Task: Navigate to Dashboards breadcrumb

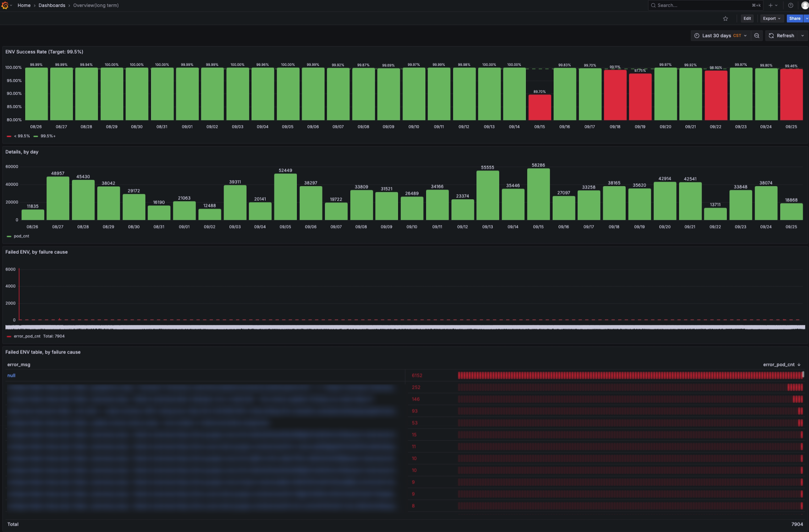Action: click(52, 5)
